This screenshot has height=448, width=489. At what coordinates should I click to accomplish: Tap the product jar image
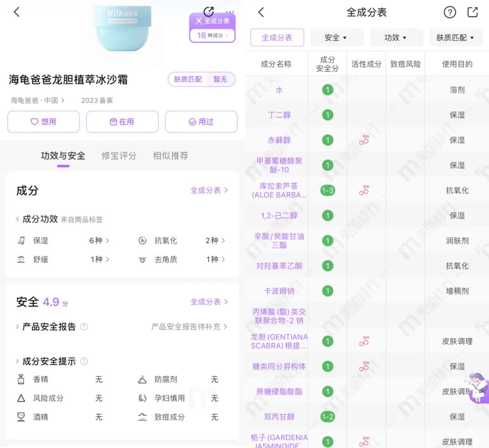pyautogui.click(x=122, y=29)
